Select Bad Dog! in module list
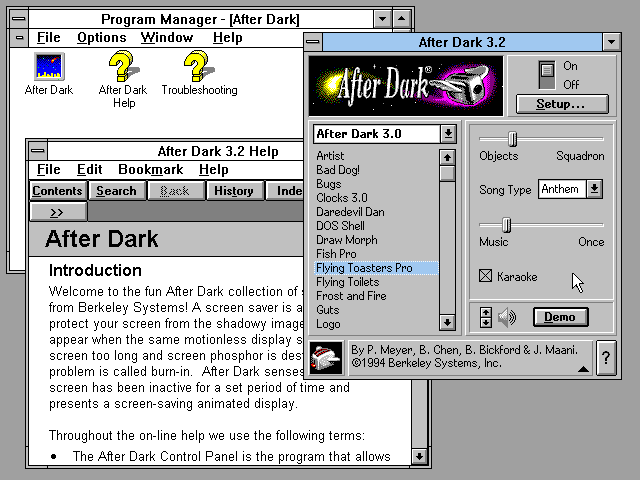The height and width of the screenshot is (480, 640). [376, 170]
